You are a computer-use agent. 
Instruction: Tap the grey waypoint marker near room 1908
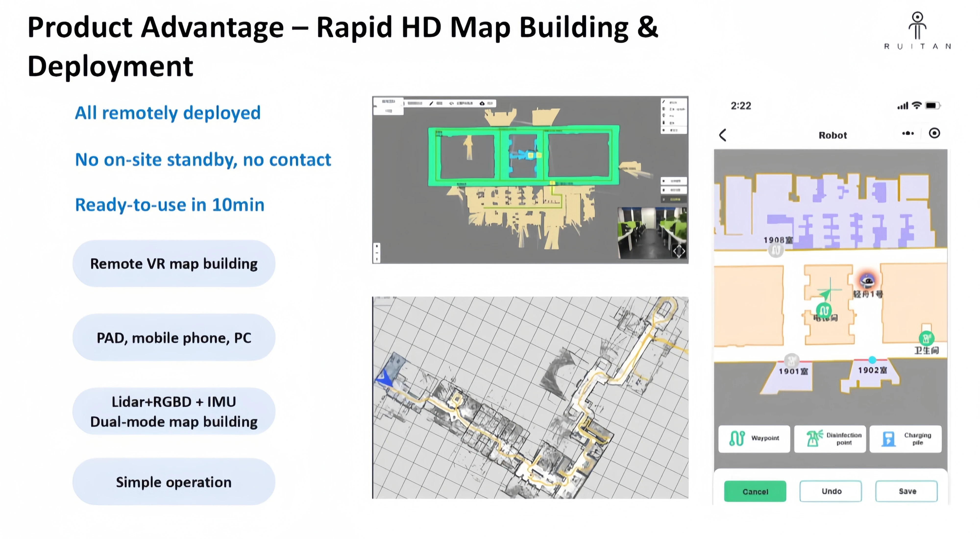776,250
